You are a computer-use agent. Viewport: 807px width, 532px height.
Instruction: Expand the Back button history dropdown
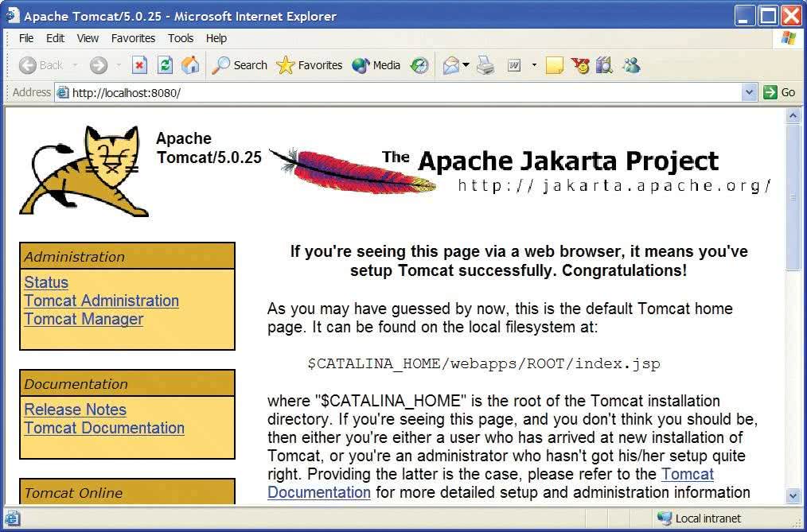[75, 65]
